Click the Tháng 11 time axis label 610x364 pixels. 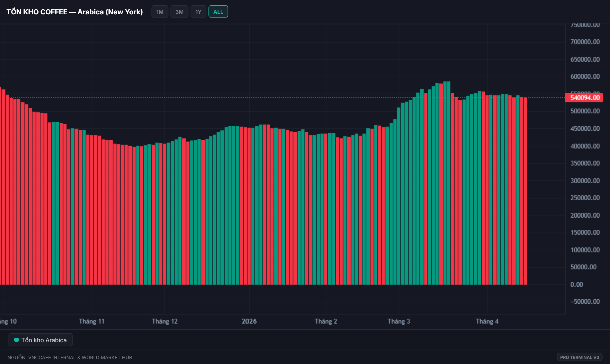pyautogui.click(x=92, y=321)
